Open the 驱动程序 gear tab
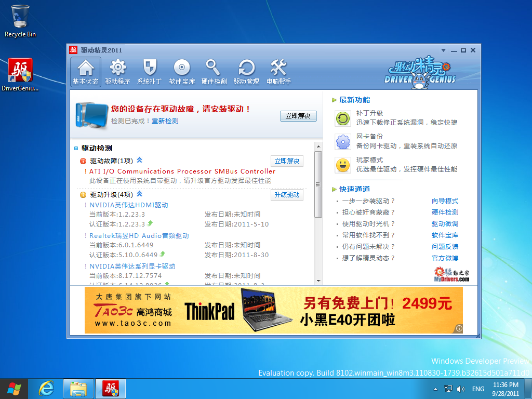The image size is (532, 399). [x=117, y=72]
